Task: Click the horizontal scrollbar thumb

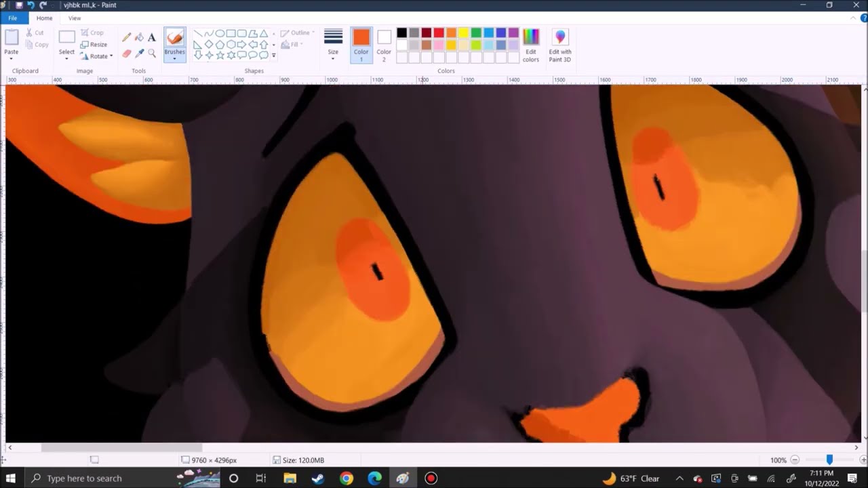Action: (x=121, y=447)
